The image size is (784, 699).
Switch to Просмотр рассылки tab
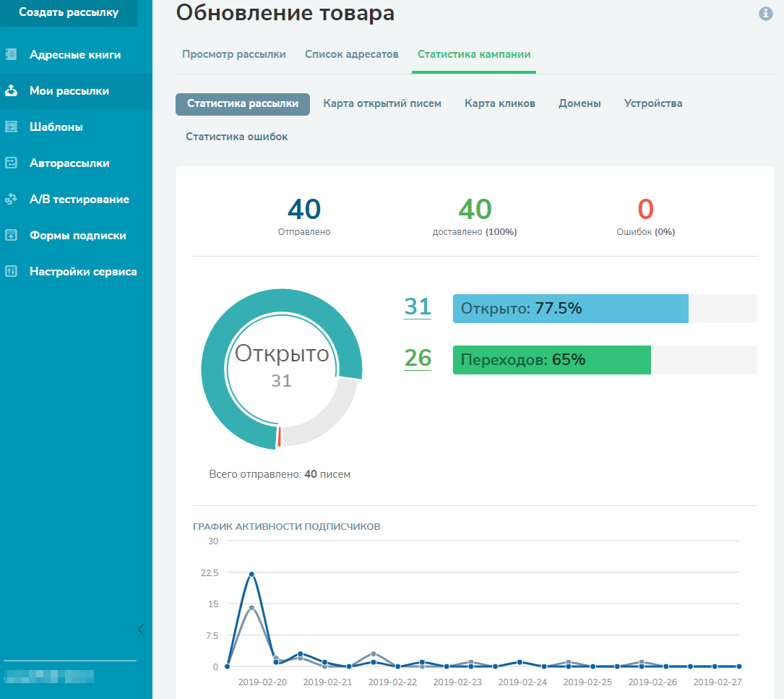(x=233, y=54)
